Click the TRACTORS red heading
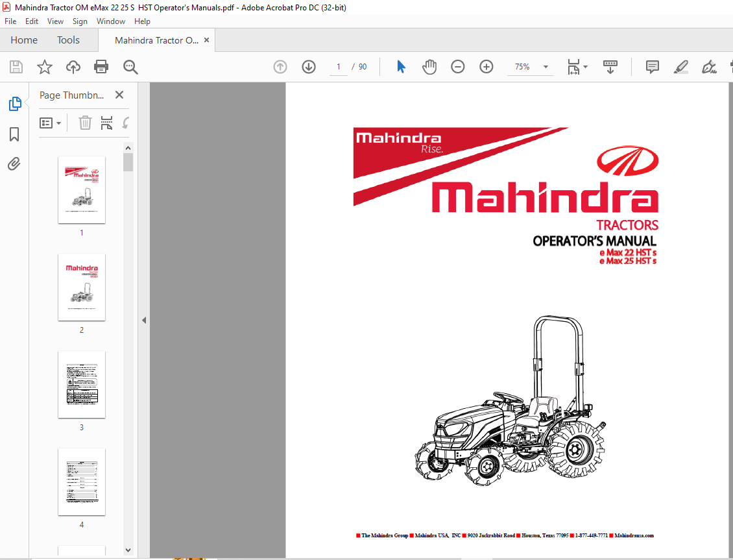The width and height of the screenshot is (733, 560). [627, 225]
